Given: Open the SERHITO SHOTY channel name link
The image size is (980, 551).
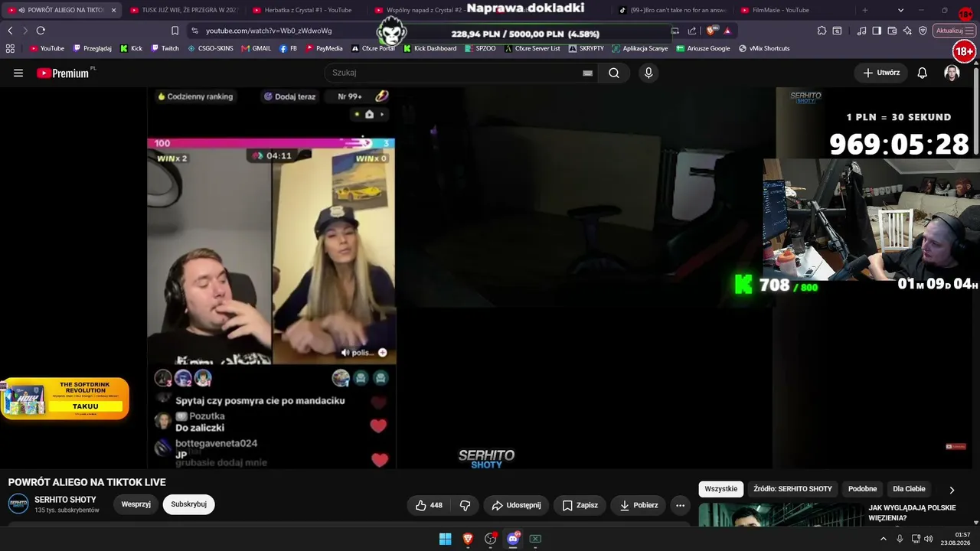Looking at the screenshot, I should (65, 500).
